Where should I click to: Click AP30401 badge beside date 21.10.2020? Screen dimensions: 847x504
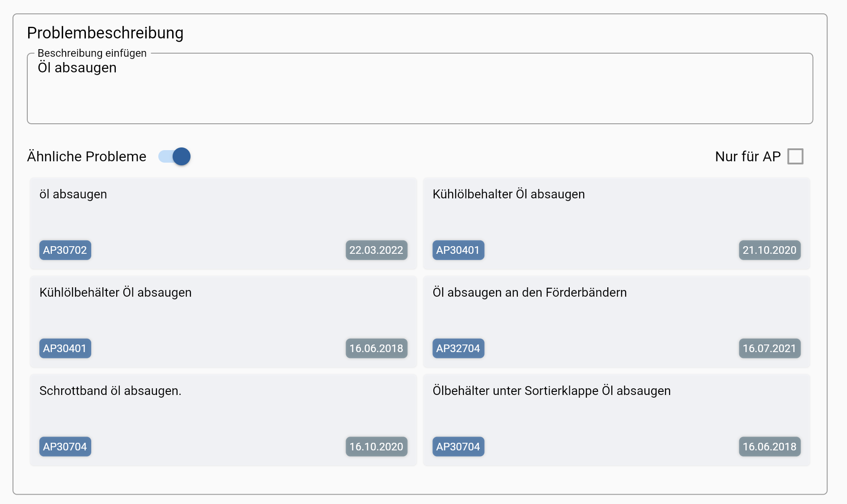pos(458,250)
